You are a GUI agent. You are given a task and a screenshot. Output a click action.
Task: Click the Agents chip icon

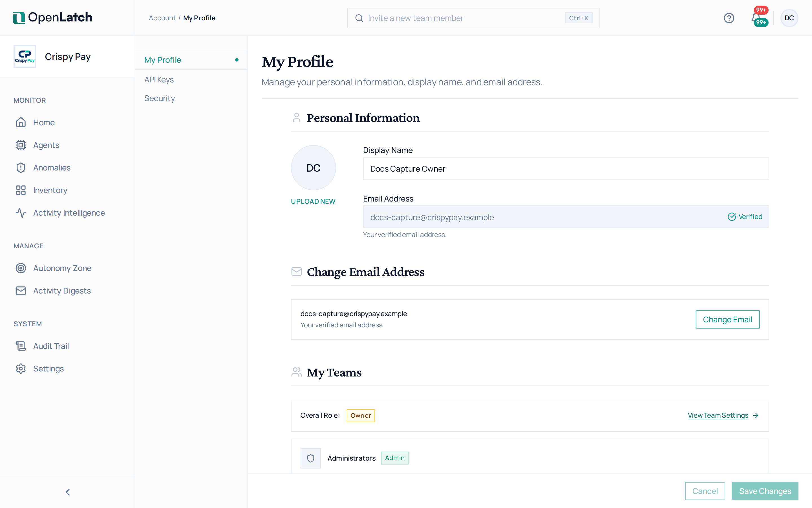pos(21,145)
